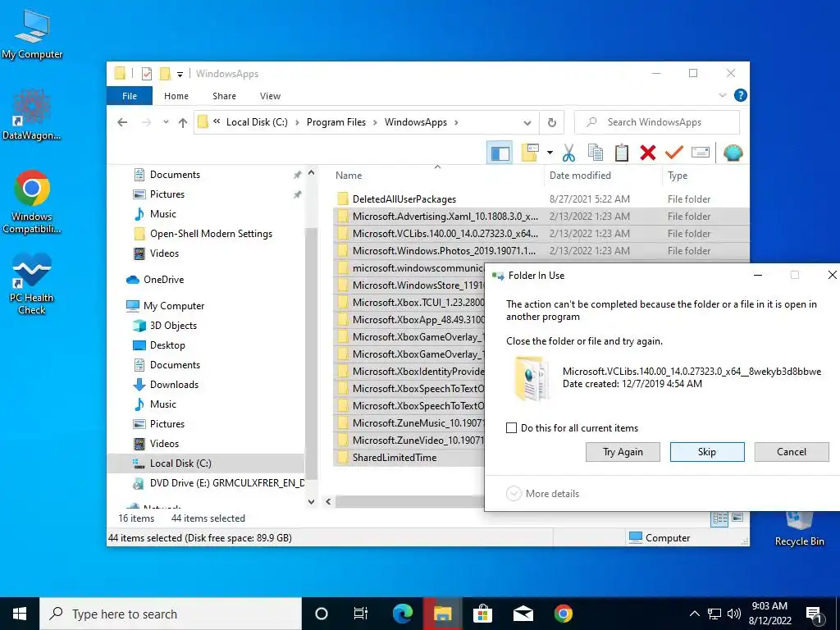Expand More details in the dialog
The height and width of the screenshot is (630, 840).
pyautogui.click(x=543, y=493)
